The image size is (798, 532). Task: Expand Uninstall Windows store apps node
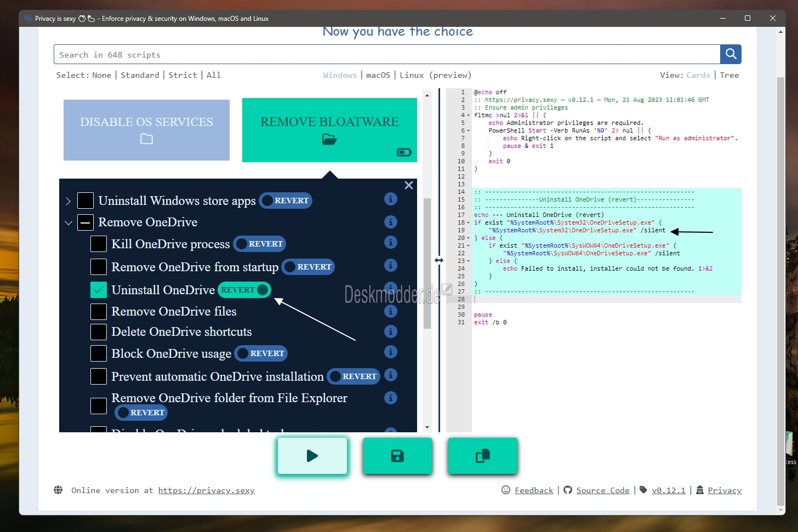tap(68, 201)
